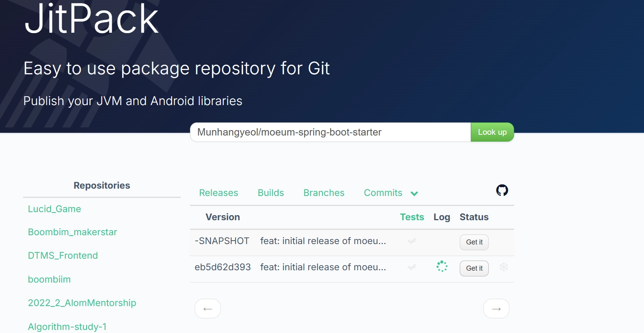This screenshot has width=644, height=333.
Task: Select the eb5d62d393 commit hash
Action: click(x=223, y=267)
